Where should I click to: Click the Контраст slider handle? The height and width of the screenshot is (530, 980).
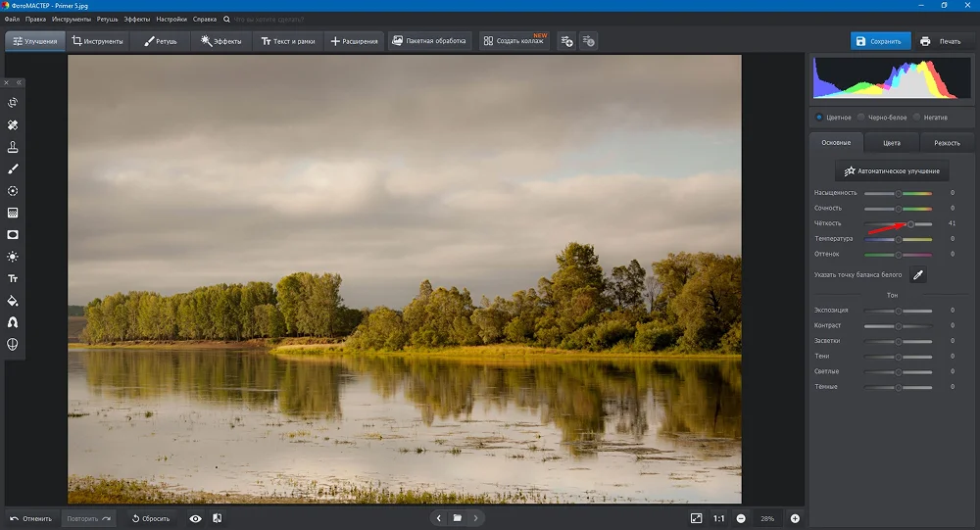898,326
